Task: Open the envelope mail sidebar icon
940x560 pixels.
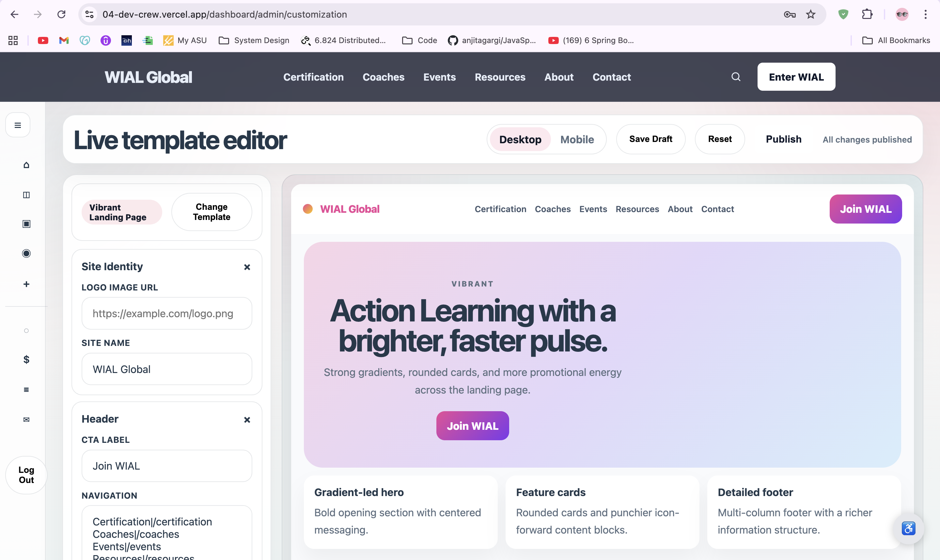Action: (26, 420)
